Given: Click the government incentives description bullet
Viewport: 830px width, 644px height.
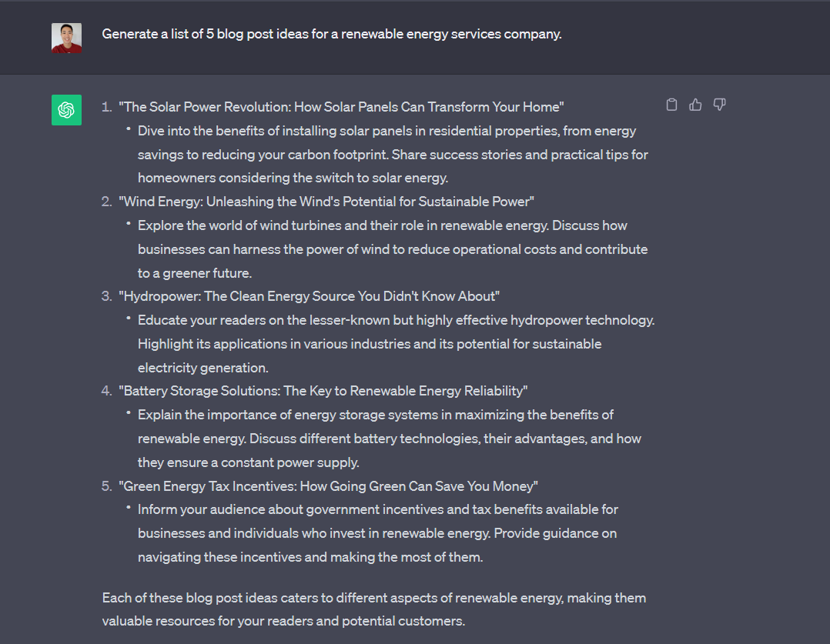Looking at the screenshot, I should click(378, 533).
